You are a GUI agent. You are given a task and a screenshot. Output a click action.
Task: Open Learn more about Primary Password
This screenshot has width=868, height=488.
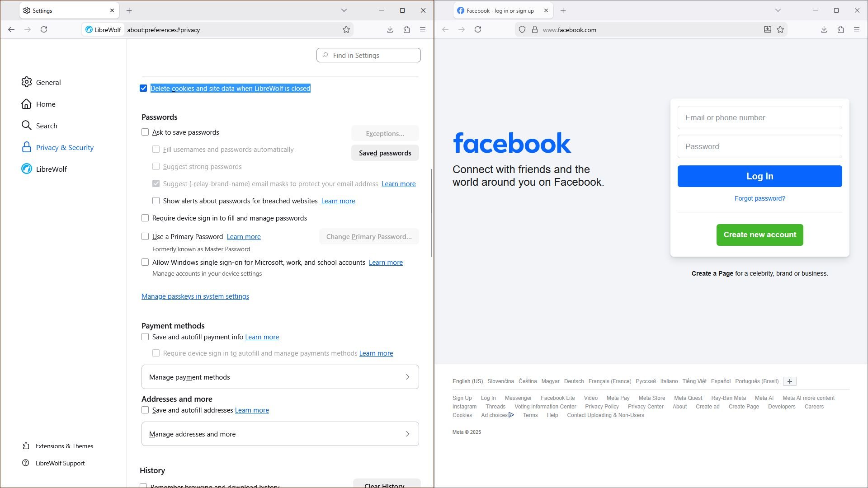244,236
